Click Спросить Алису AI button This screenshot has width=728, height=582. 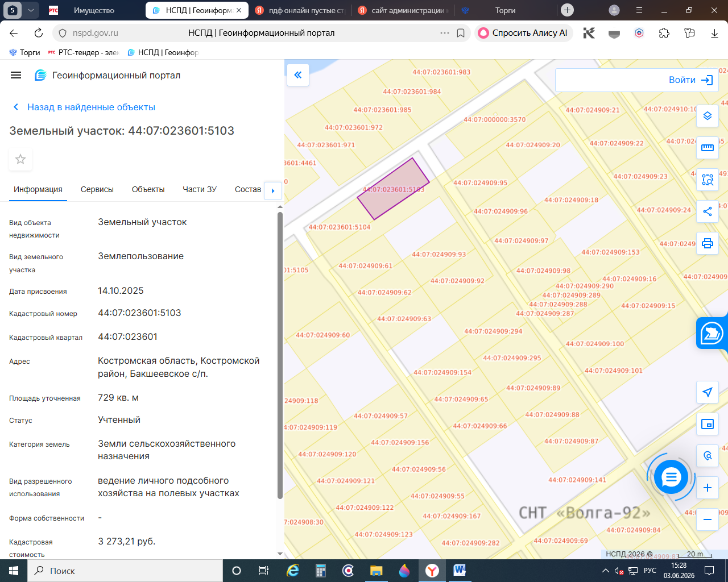(x=523, y=33)
